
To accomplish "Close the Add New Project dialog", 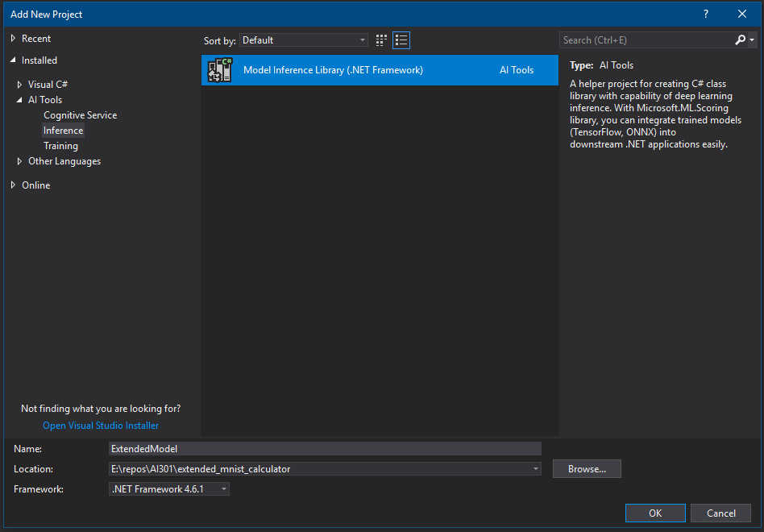I will (x=742, y=15).
